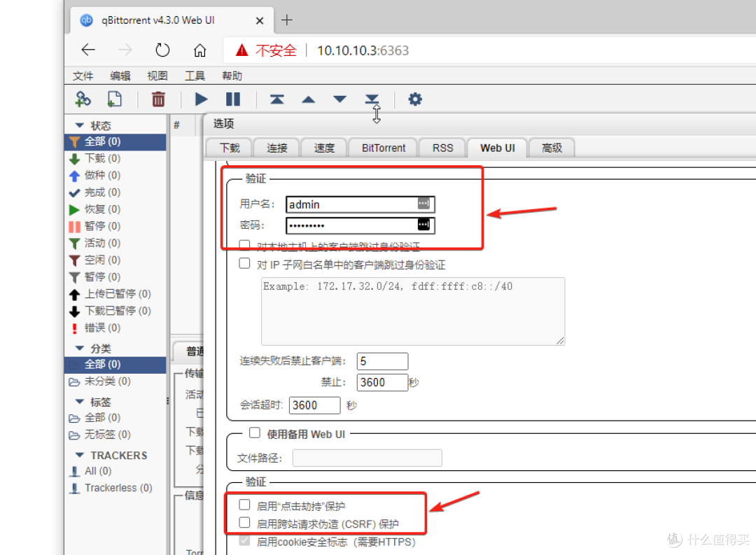Collapse the 标签 section
Screen dimensions: 756x555
80,402
